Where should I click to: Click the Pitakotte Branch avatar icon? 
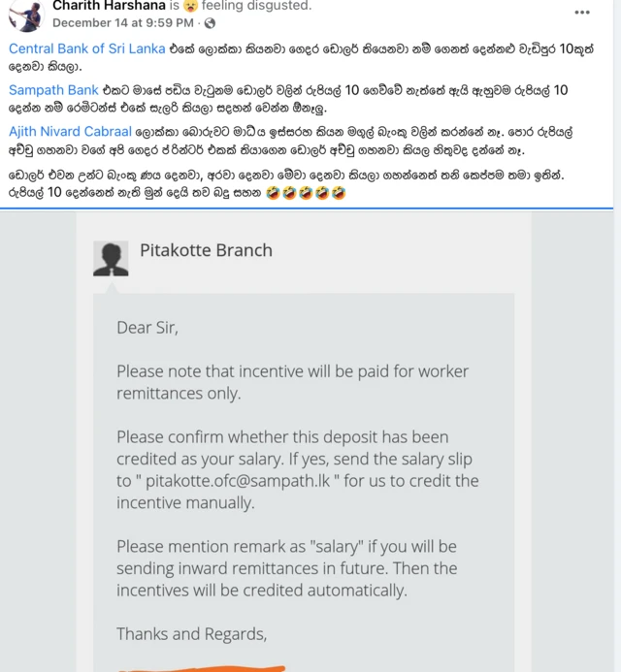coord(111,258)
